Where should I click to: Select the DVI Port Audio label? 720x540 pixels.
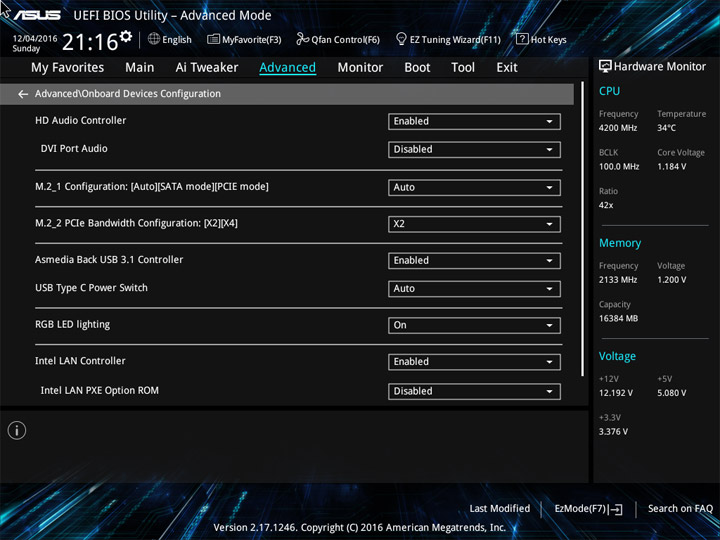(74, 148)
